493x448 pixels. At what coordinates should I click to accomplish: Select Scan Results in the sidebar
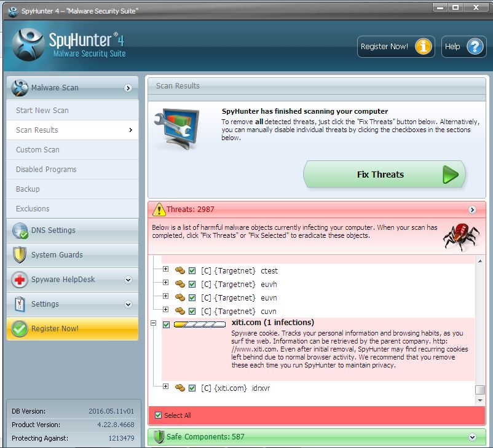coord(73,130)
